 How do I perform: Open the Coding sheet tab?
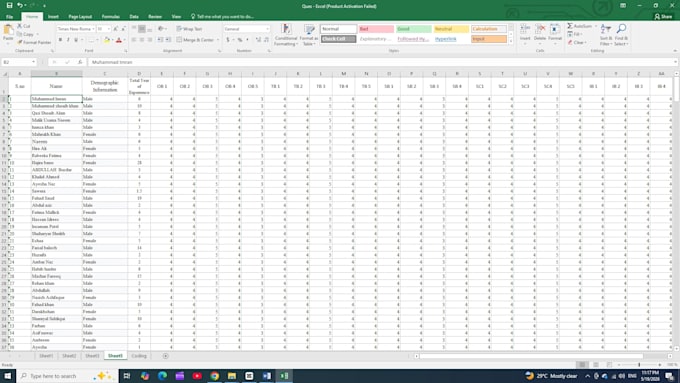(x=139, y=356)
